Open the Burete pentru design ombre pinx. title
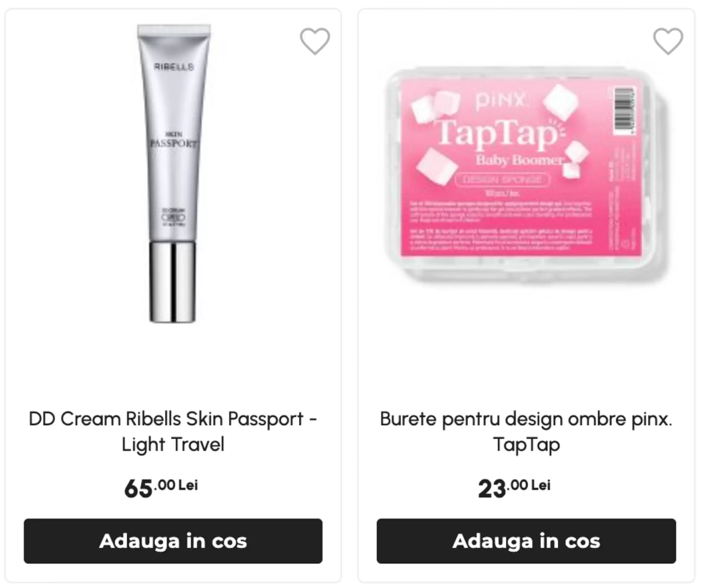 (526, 432)
